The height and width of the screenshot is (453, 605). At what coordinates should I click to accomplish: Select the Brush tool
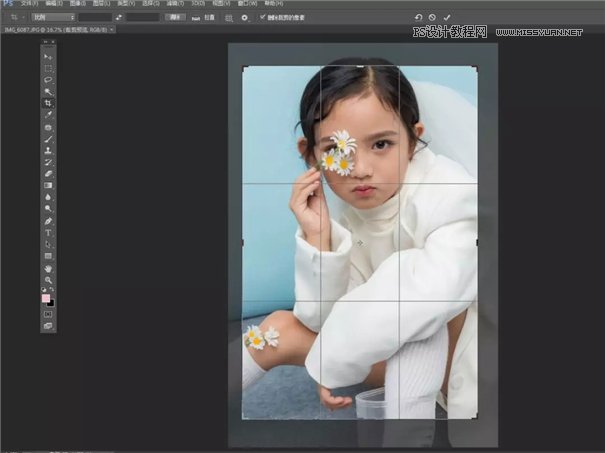tap(48, 139)
